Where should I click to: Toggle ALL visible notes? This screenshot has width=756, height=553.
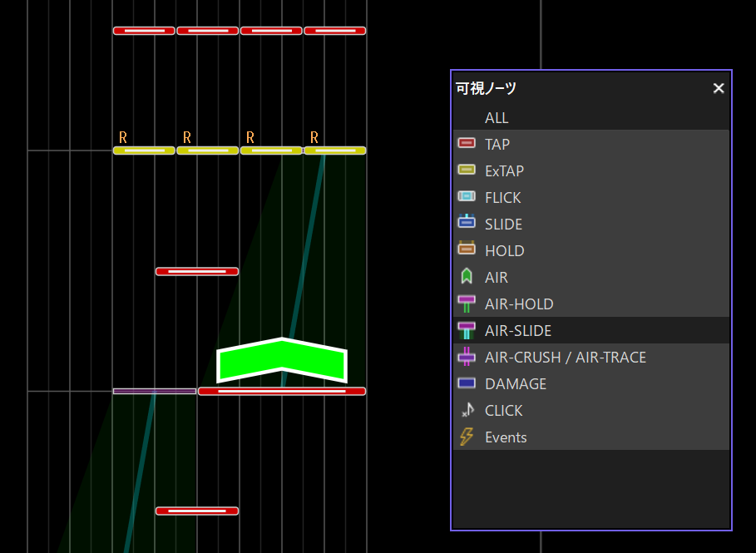[x=591, y=117]
